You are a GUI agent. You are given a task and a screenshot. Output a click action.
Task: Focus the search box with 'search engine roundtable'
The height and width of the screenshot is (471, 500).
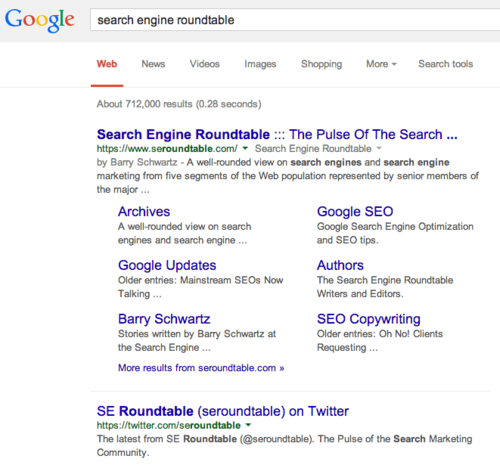(295, 20)
